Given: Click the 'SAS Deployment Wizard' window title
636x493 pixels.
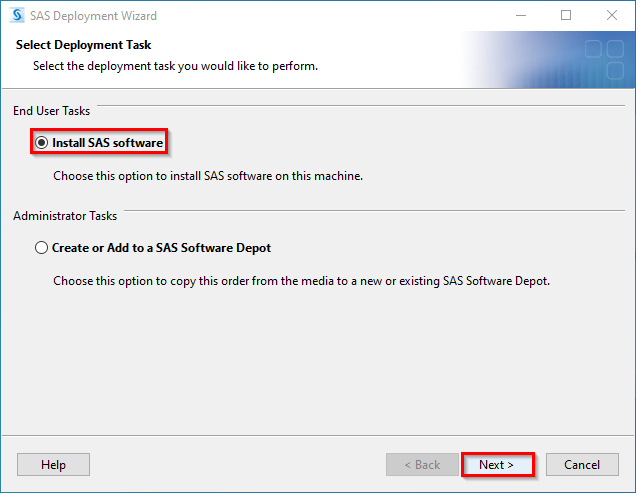Looking at the screenshot, I should point(93,16).
